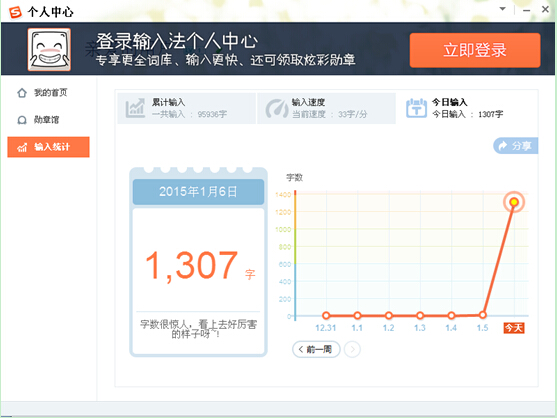Click the home icon beside 我的首页
Viewport: 557px width, 418px height.
(22, 93)
